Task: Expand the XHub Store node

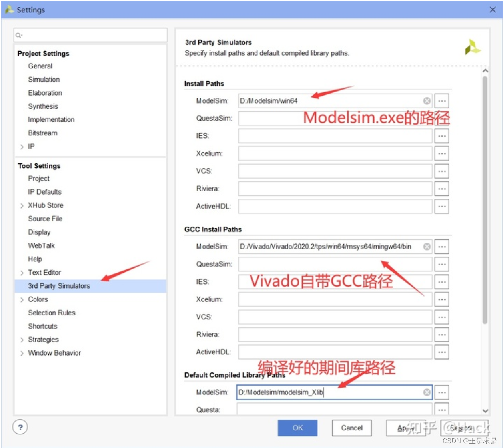Action: [x=22, y=205]
